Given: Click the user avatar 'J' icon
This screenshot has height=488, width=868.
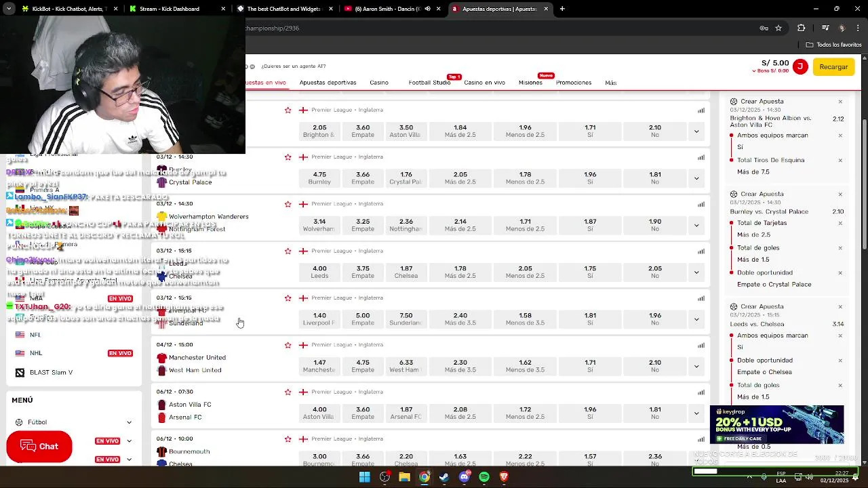Looking at the screenshot, I should [800, 66].
